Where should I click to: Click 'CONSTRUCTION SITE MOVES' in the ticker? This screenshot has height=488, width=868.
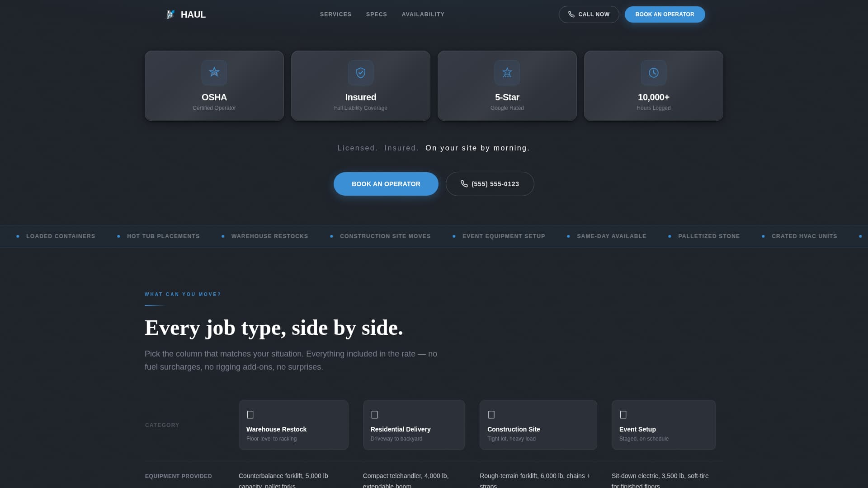tap(385, 236)
